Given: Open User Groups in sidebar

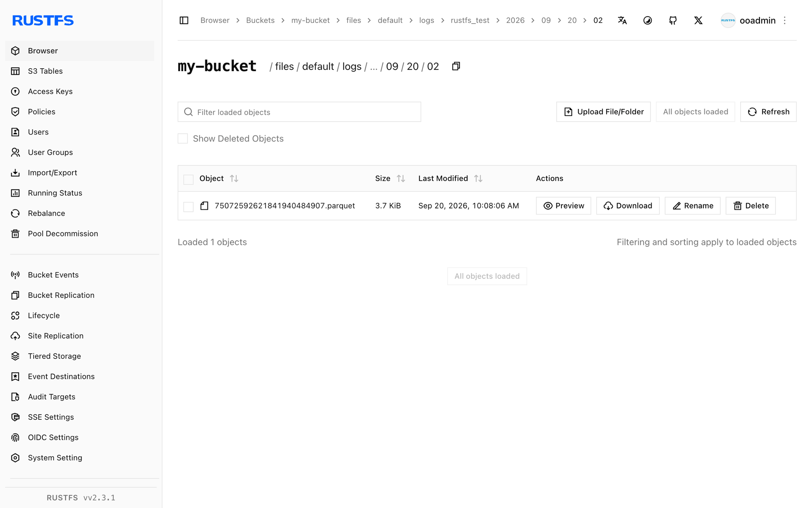Looking at the screenshot, I should (80, 152).
